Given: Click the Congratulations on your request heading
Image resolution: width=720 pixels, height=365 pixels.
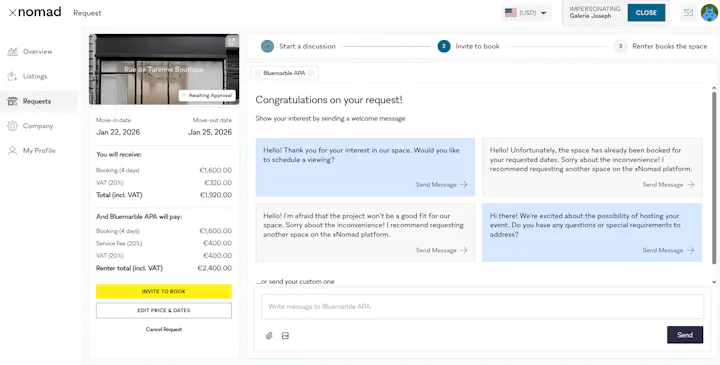Looking at the screenshot, I should (329, 100).
